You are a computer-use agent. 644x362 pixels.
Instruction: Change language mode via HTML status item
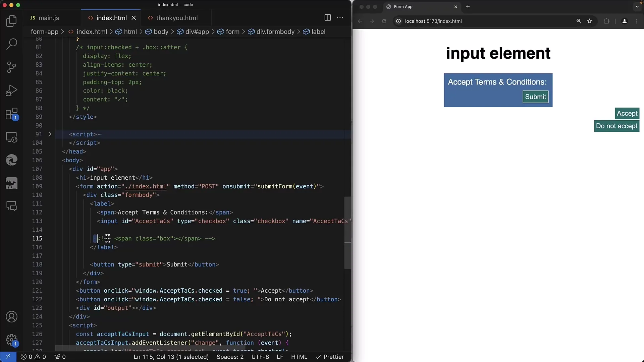pos(299,357)
